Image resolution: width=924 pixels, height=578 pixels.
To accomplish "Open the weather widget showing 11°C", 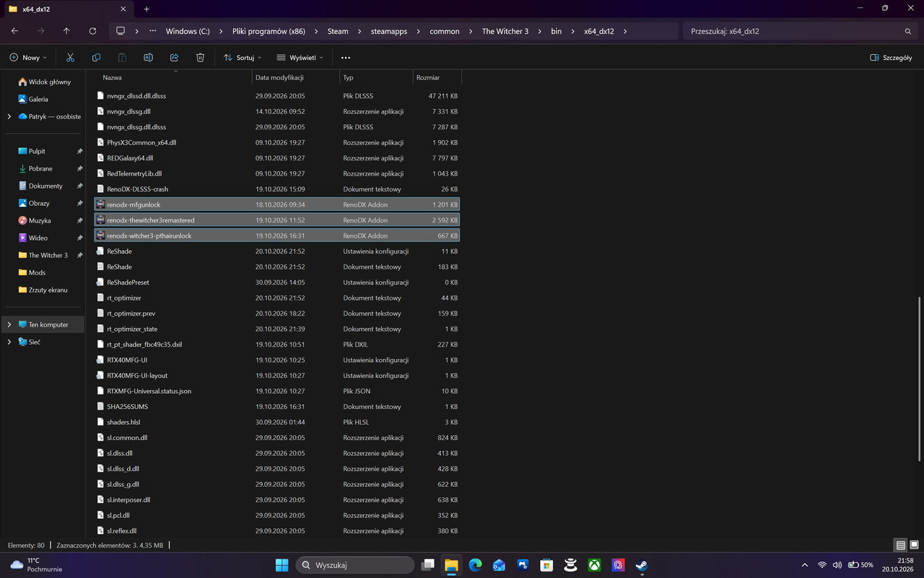I will (x=36, y=565).
